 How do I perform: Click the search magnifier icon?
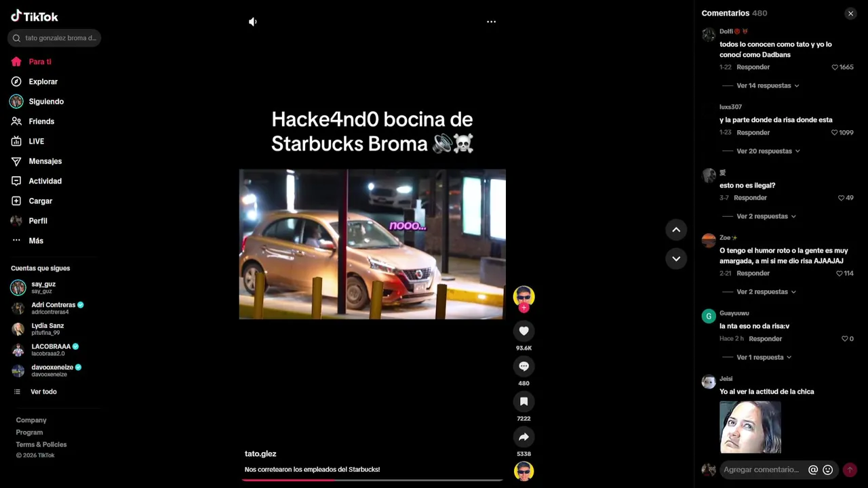(16, 38)
